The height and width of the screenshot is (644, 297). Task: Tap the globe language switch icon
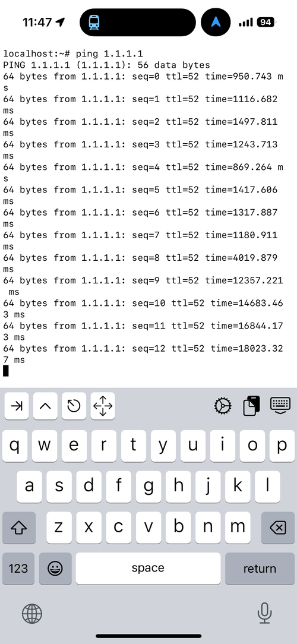[x=31, y=614]
